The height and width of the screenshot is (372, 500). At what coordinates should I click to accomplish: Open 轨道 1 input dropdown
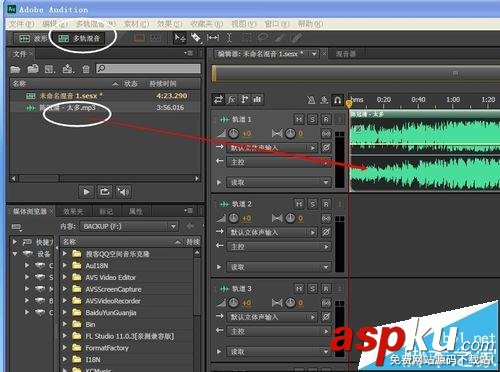[x=272, y=148]
